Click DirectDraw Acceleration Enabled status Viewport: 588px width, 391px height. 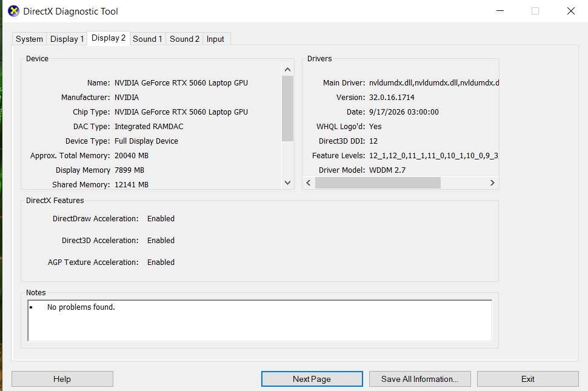pos(161,219)
